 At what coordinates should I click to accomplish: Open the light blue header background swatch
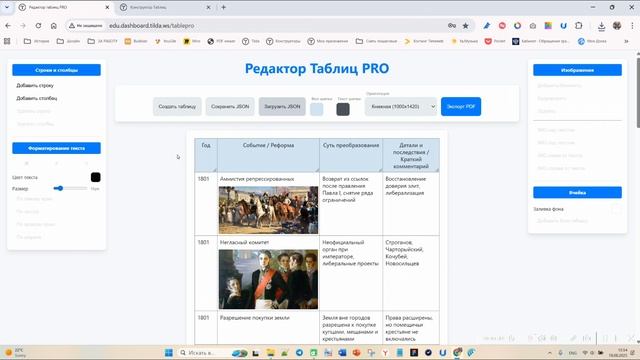(317, 109)
